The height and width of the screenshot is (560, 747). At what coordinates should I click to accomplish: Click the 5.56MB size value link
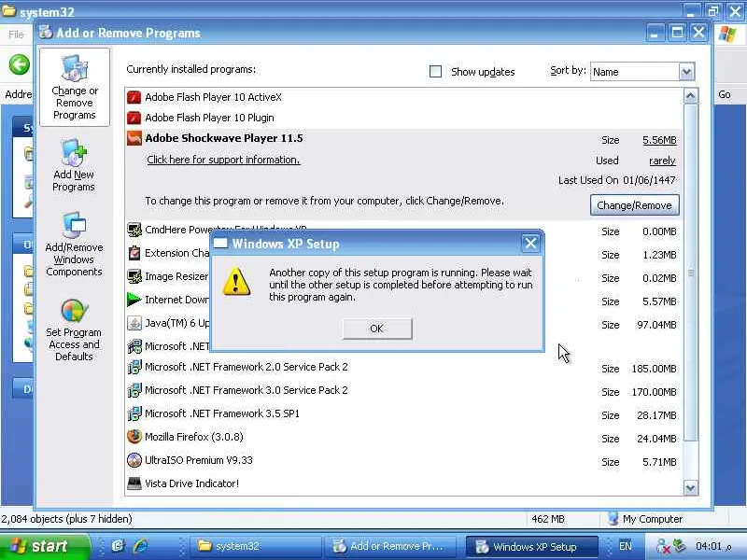[x=659, y=140]
